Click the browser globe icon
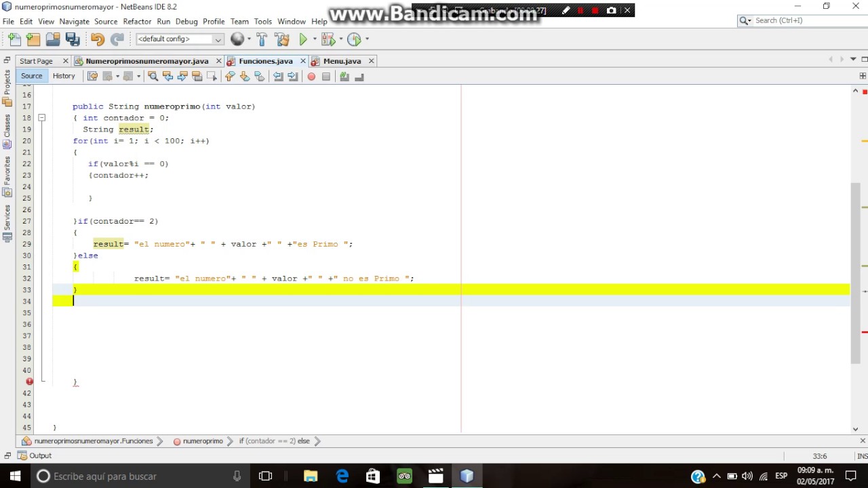Image resolution: width=868 pixels, height=488 pixels. coord(237,39)
